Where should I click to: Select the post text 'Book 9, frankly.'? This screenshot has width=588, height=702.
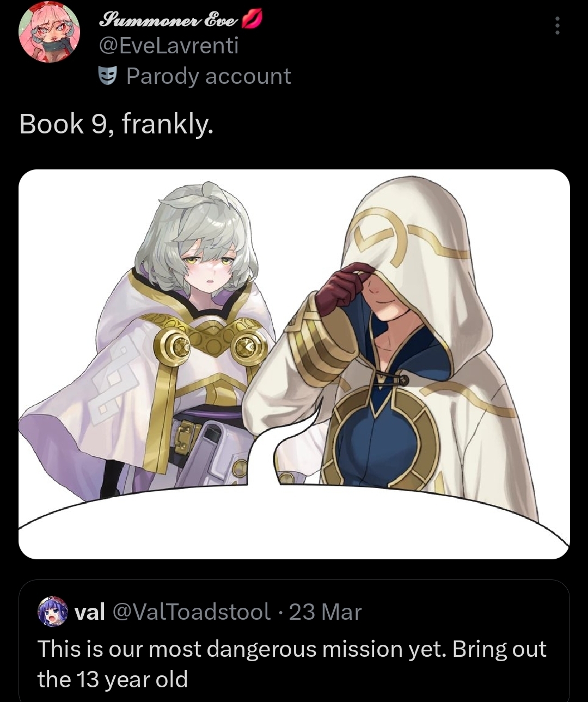pyautogui.click(x=117, y=124)
